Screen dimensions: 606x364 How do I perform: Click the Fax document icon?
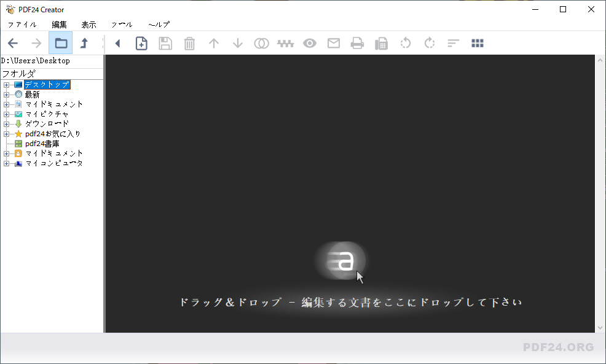381,43
